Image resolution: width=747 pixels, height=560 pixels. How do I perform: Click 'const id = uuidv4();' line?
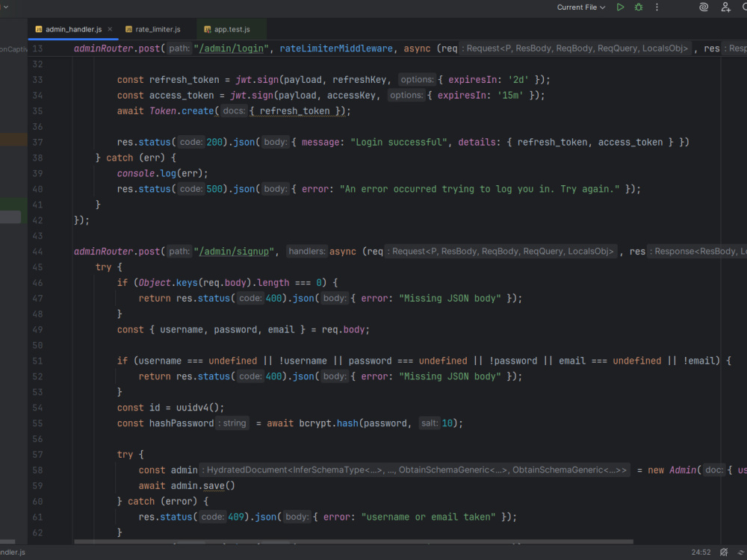coord(170,408)
